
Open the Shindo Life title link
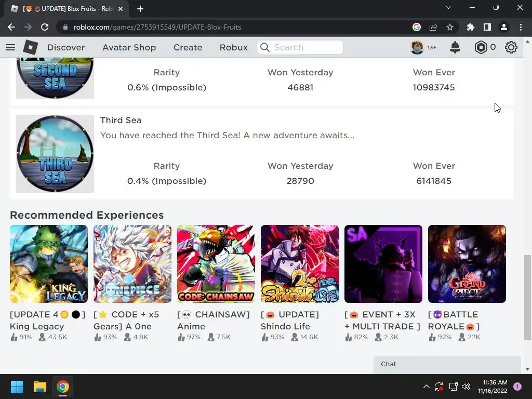pyautogui.click(x=290, y=320)
